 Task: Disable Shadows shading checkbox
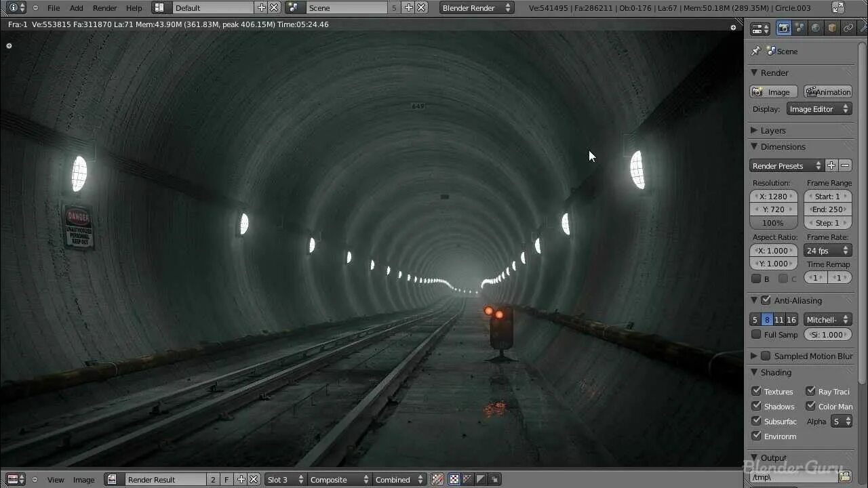(x=756, y=406)
